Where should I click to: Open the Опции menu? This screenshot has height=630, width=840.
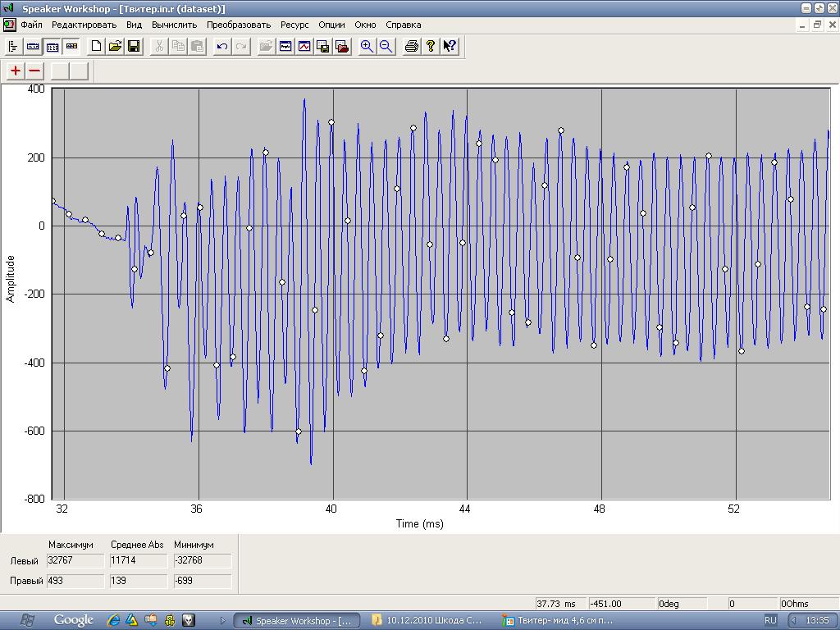click(331, 25)
